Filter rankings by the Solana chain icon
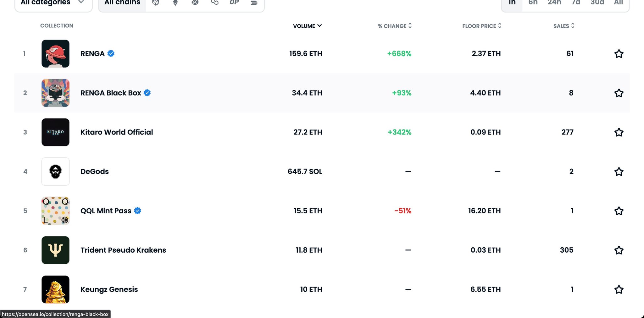 (254, 3)
